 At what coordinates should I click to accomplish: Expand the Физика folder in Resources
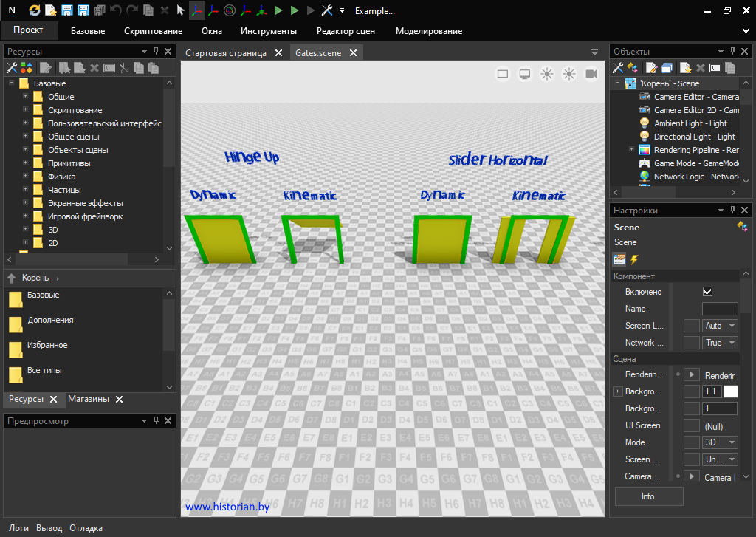26,177
